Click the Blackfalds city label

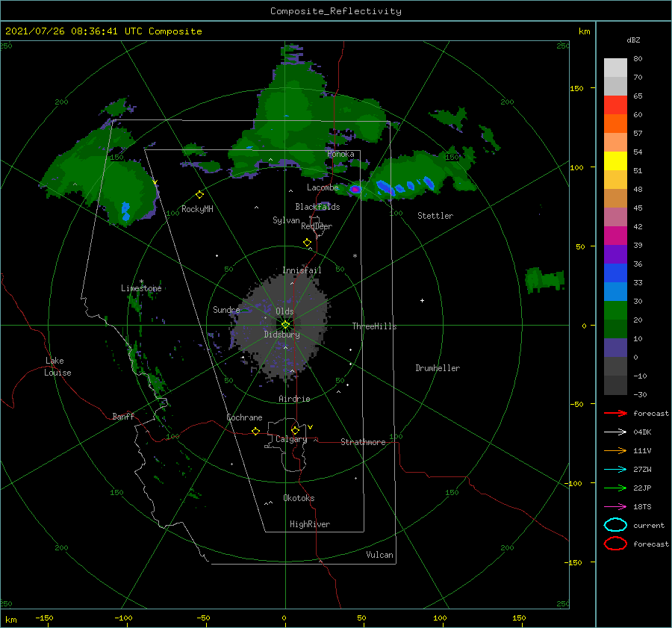(x=317, y=207)
